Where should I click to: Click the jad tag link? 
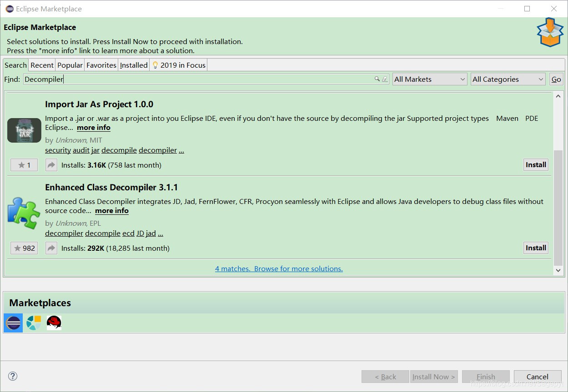click(x=151, y=233)
